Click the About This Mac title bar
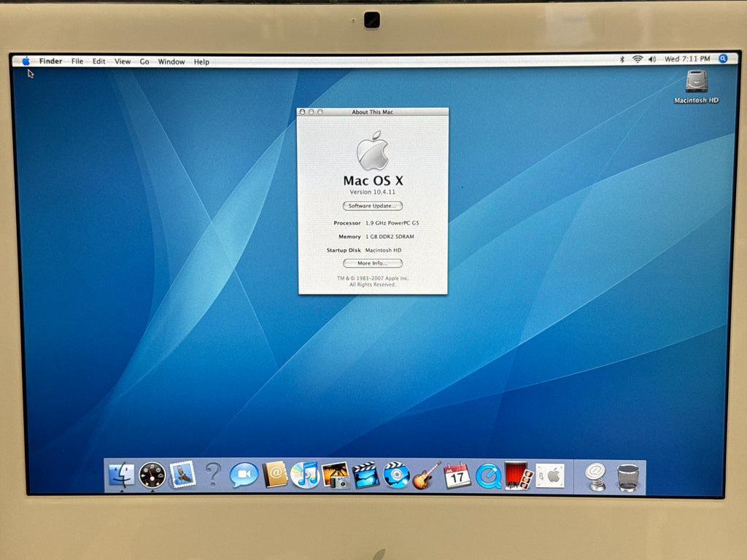Image resolution: width=747 pixels, height=560 pixels. 373,112
